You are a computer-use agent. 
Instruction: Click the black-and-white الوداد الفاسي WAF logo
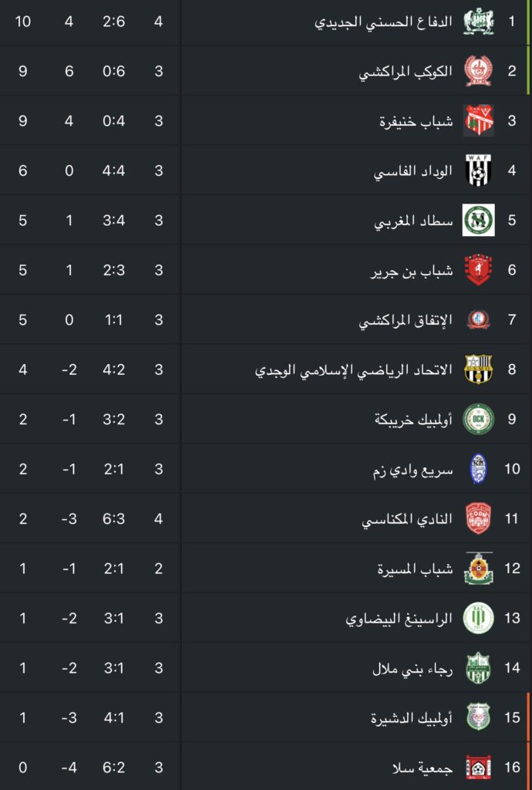click(478, 170)
